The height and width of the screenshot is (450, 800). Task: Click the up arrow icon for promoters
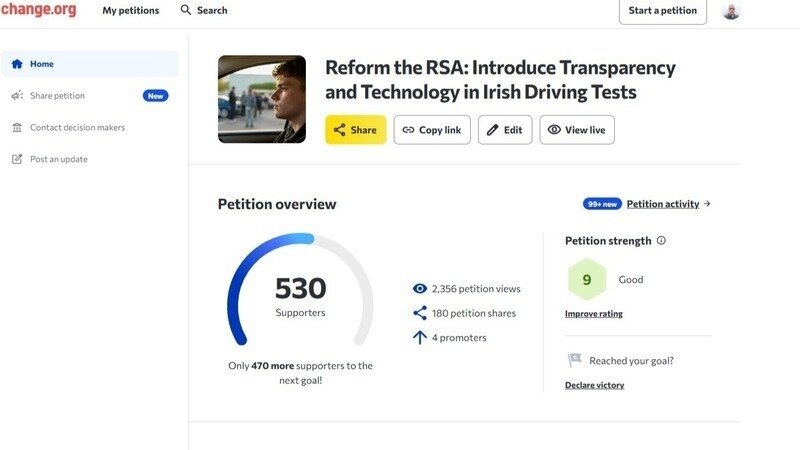[x=419, y=337]
